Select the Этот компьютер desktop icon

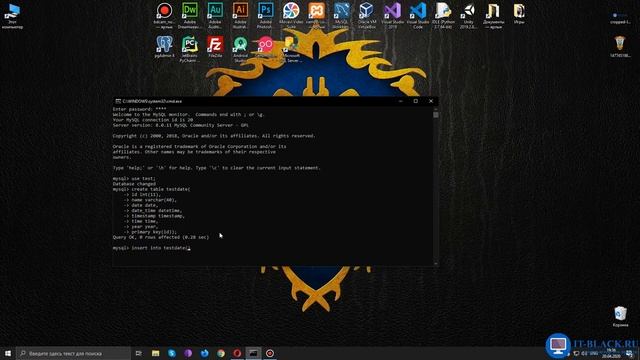(x=12, y=16)
